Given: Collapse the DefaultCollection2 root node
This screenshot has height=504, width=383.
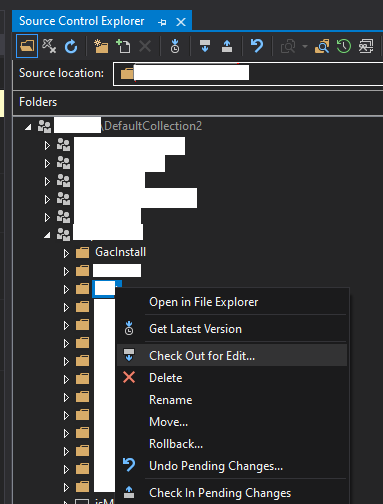Looking at the screenshot, I should pyautogui.click(x=28, y=127).
